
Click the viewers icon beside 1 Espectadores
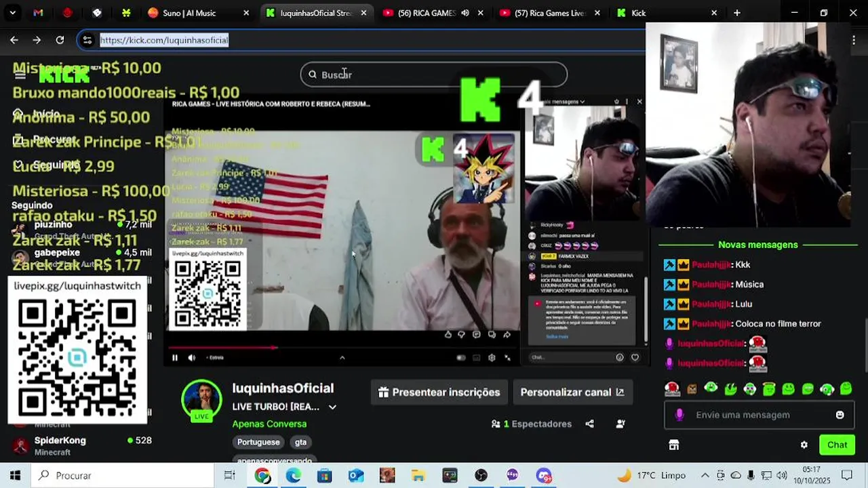(496, 424)
